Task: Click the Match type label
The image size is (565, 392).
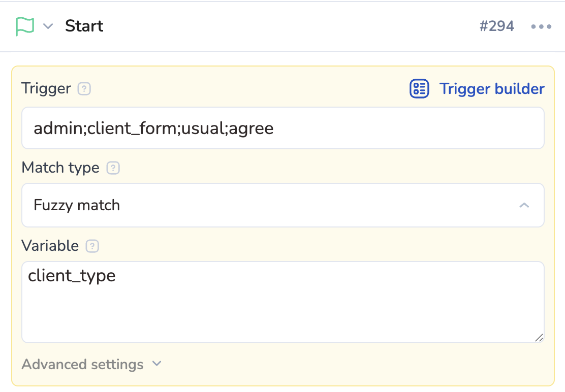Action: [60, 168]
